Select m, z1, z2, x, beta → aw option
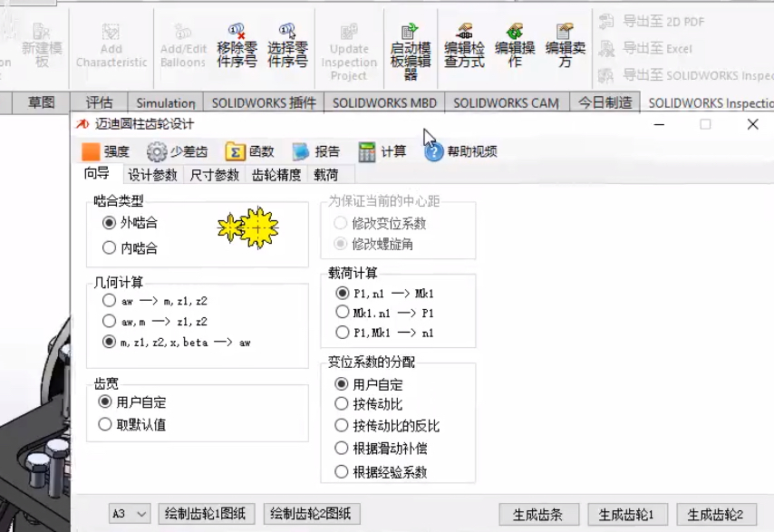 click(109, 342)
